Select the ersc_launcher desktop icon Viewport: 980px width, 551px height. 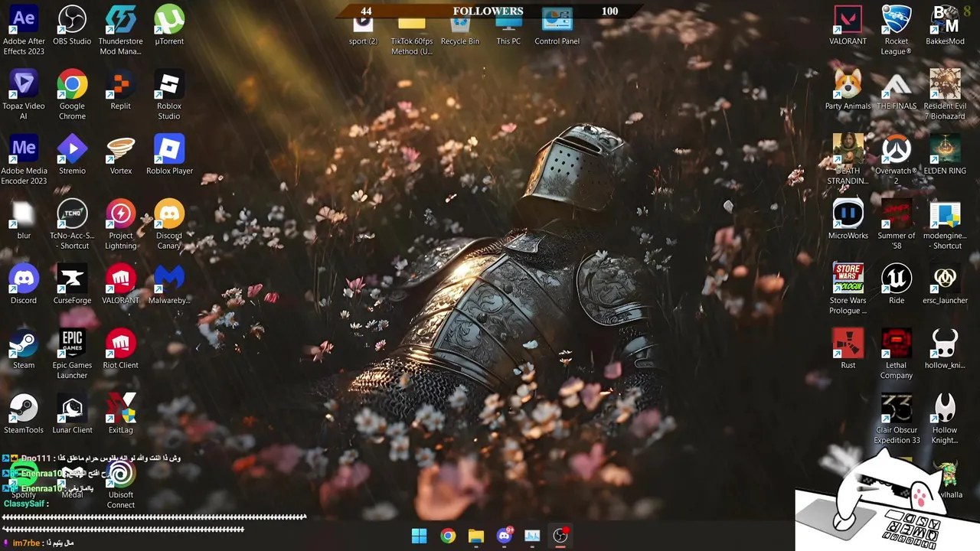[945, 285]
